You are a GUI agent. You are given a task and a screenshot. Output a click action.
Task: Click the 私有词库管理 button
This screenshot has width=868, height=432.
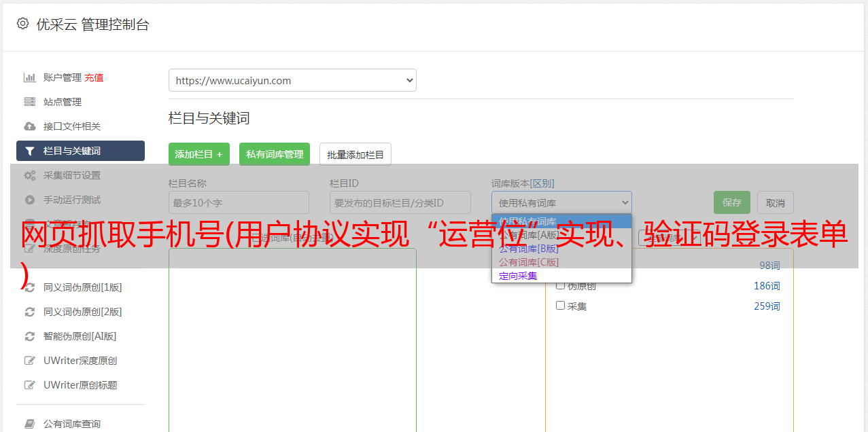(x=275, y=154)
